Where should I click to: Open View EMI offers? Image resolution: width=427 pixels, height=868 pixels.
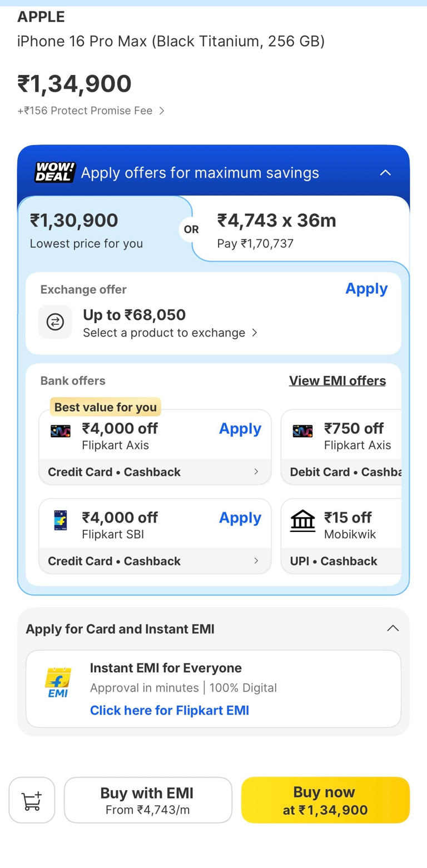(x=337, y=380)
